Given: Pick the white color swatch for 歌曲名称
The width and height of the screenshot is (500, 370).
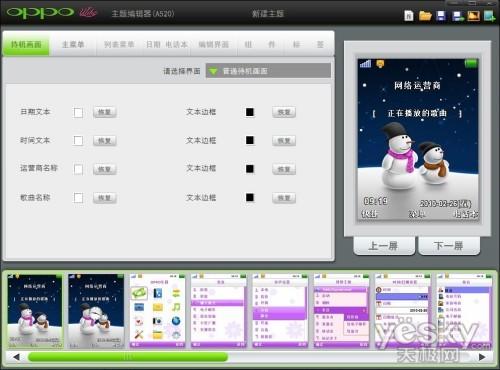Looking at the screenshot, I should tap(78, 198).
